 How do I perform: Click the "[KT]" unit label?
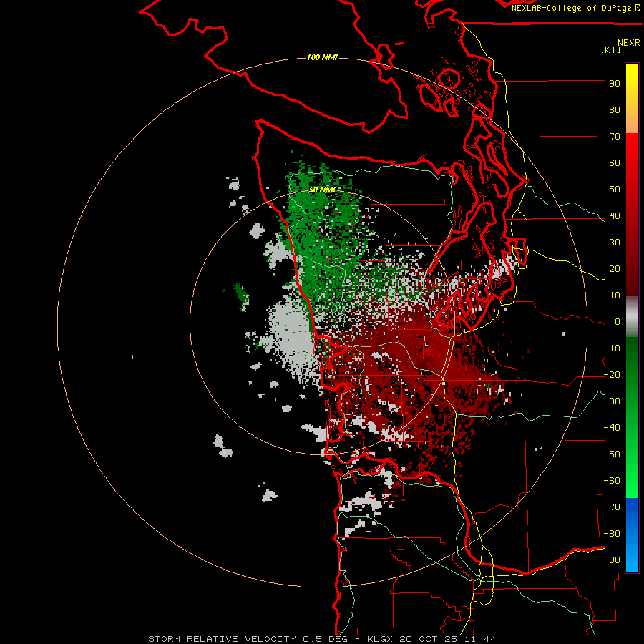610,49
